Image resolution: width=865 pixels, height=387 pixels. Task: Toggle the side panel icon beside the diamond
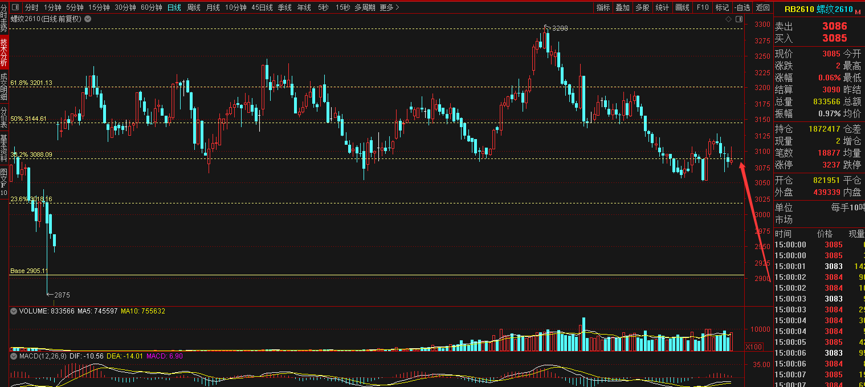pos(738,19)
